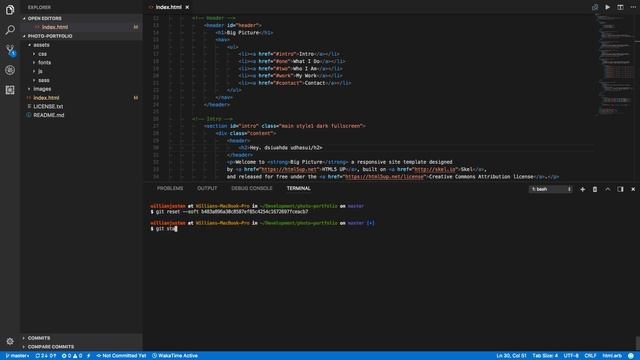
Task: Switch to the Debug Console tab
Action: pos(251,189)
